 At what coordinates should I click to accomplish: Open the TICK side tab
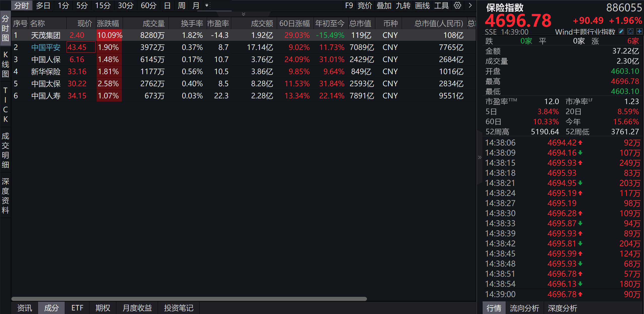coord(5,105)
